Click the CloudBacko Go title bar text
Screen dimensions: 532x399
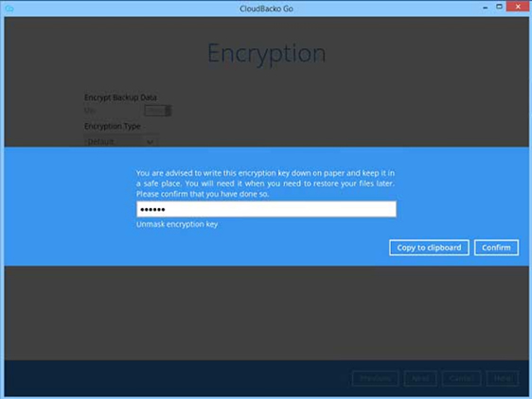click(266, 9)
